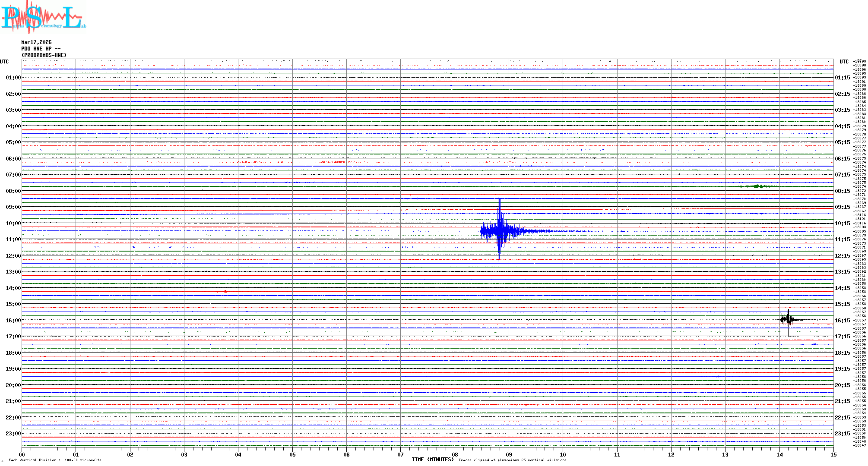Click the 00 minute label at bottom left
This screenshot has width=868, height=466.
coord(22,454)
